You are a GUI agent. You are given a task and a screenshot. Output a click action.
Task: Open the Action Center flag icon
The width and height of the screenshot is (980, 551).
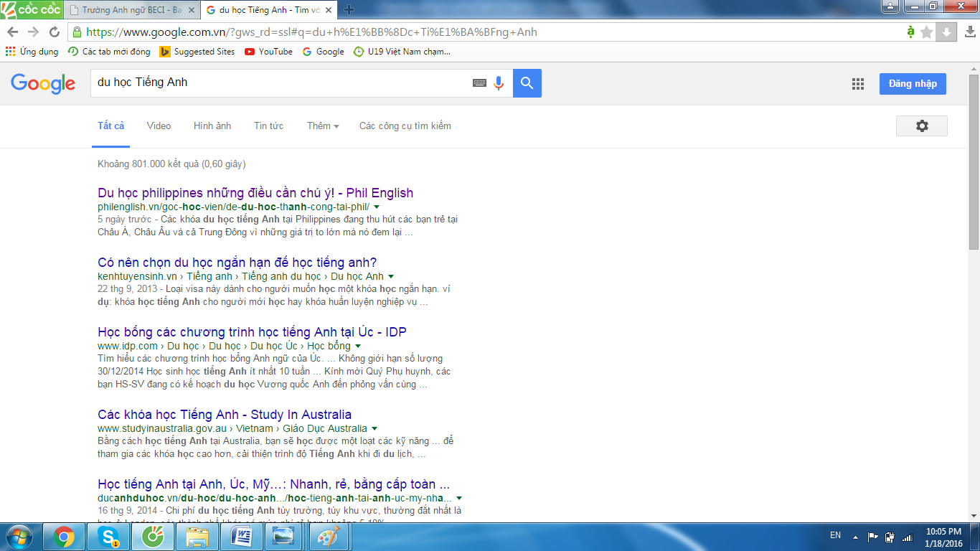point(873,536)
